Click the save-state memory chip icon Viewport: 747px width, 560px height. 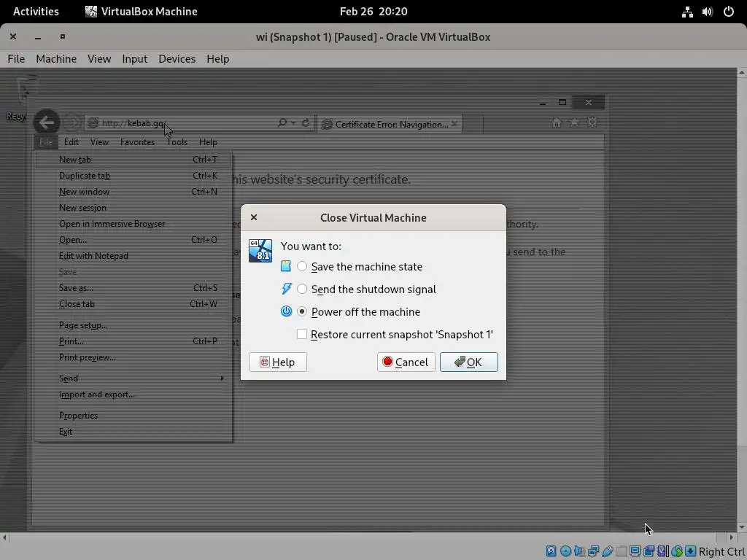286,266
